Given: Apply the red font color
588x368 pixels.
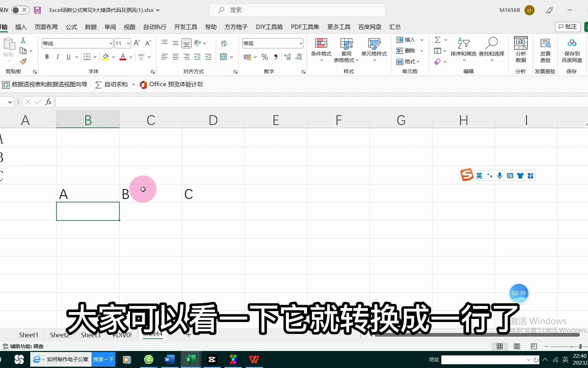Looking at the screenshot, I should click(123, 57).
